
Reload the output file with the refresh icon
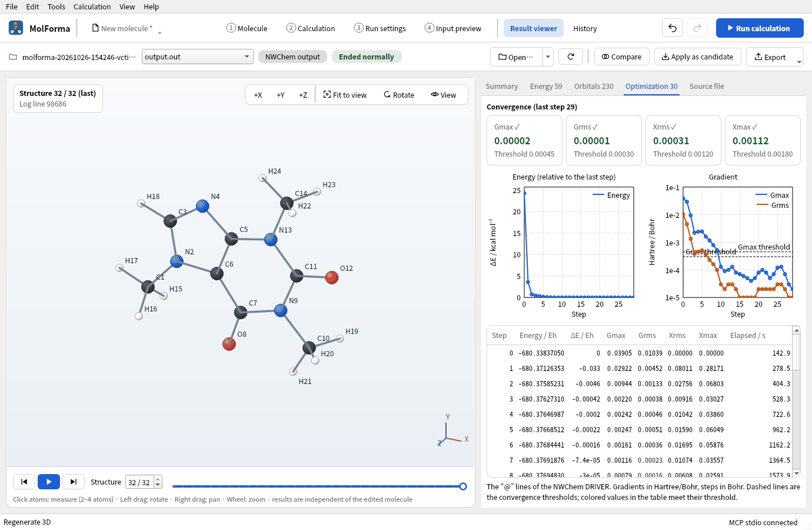(571, 57)
